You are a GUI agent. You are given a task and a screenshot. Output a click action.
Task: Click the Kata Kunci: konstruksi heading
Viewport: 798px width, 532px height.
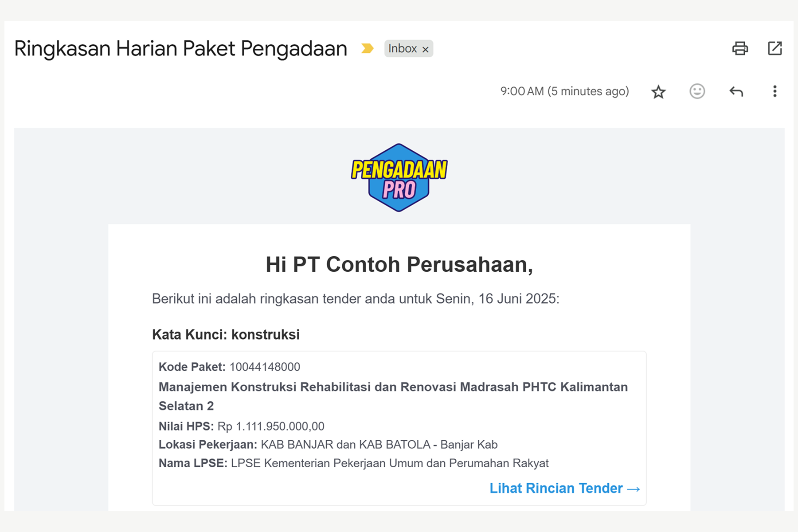226,334
